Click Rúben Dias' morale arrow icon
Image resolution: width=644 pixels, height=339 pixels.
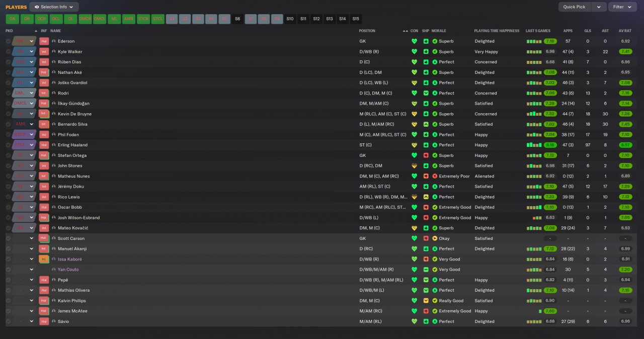click(435, 62)
